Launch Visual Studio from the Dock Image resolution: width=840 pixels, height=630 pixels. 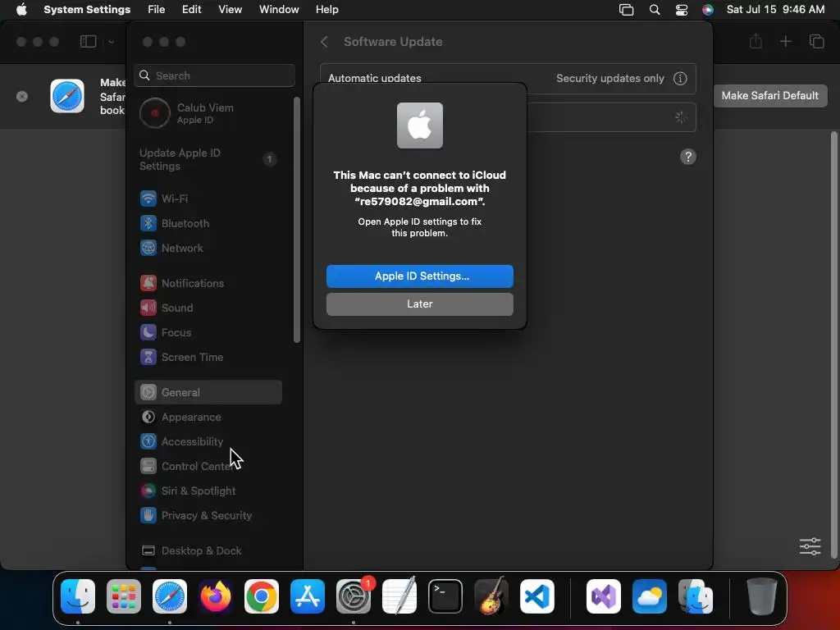click(x=603, y=596)
